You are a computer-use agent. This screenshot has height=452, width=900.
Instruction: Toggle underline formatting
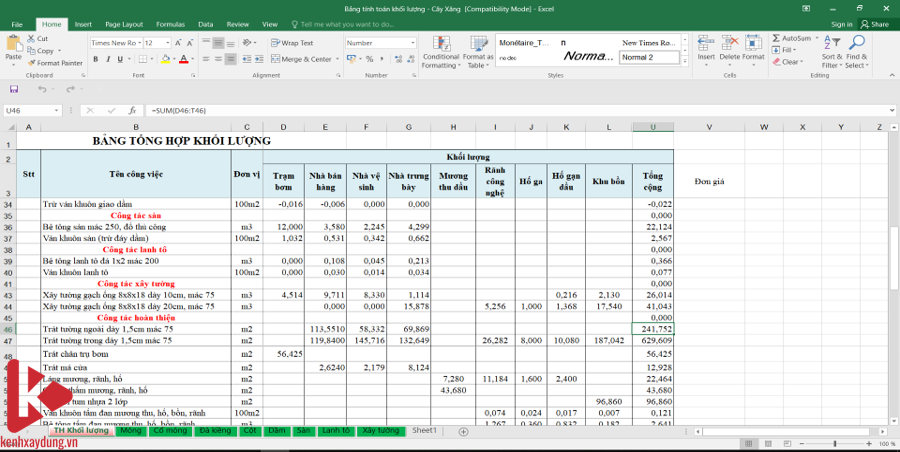119,60
